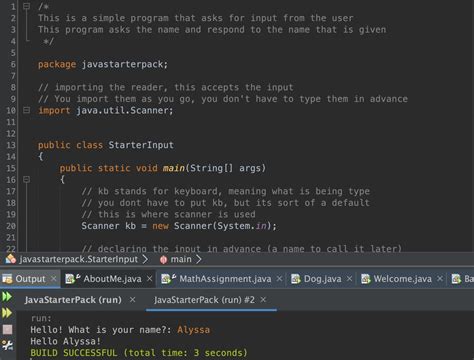Click the 'run:' output line

coord(41,318)
